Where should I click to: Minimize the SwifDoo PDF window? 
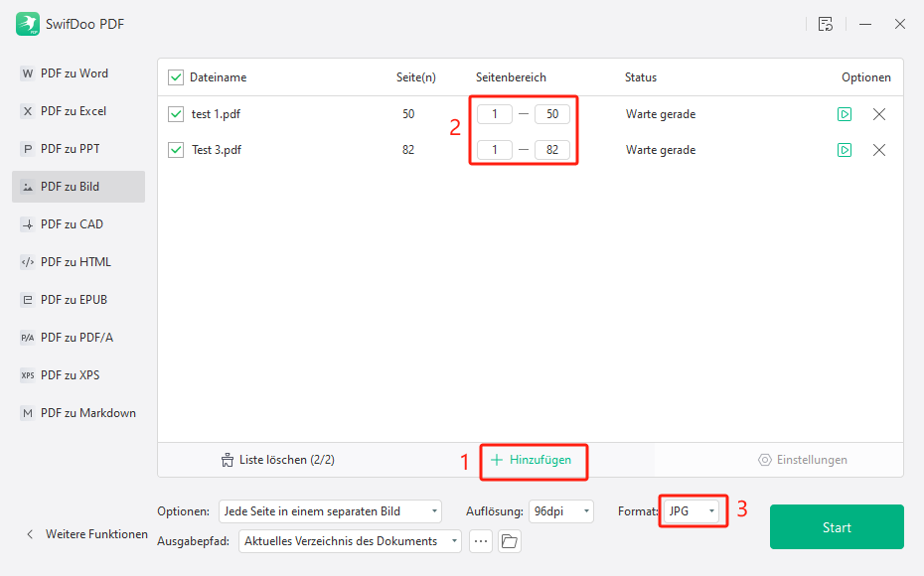click(865, 24)
